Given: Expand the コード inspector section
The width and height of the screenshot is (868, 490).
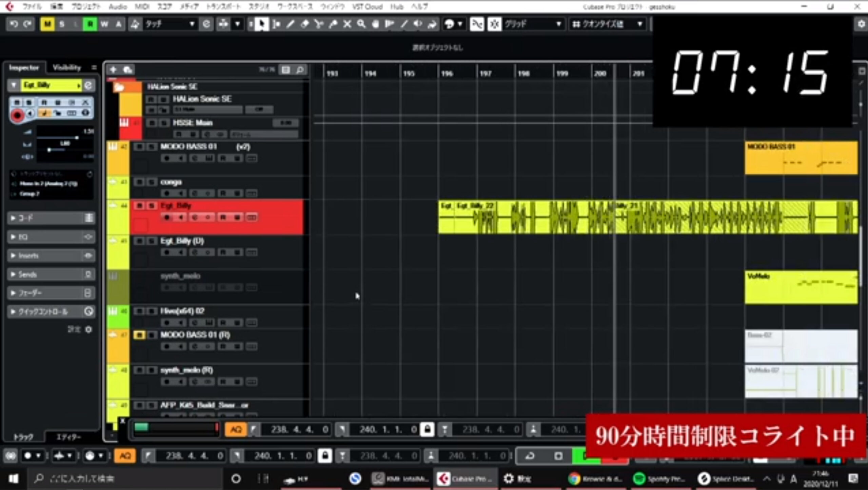Looking at the screenshot, I should (x=51, y=218).
